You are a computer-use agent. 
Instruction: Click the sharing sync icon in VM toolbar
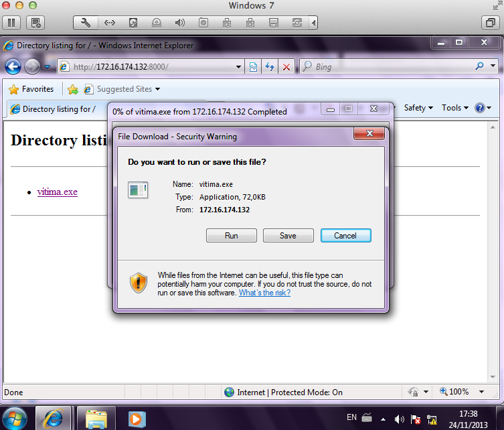point(297,23)
